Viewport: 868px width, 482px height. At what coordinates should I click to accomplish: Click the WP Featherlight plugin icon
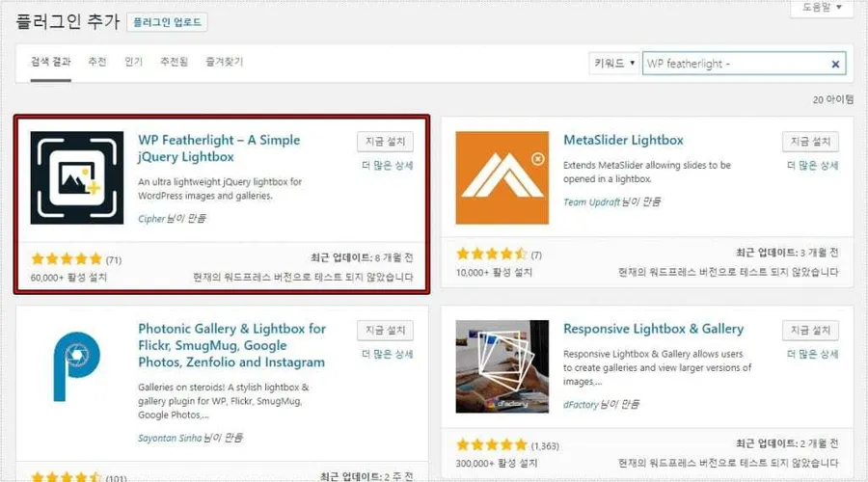click(77, 177)
